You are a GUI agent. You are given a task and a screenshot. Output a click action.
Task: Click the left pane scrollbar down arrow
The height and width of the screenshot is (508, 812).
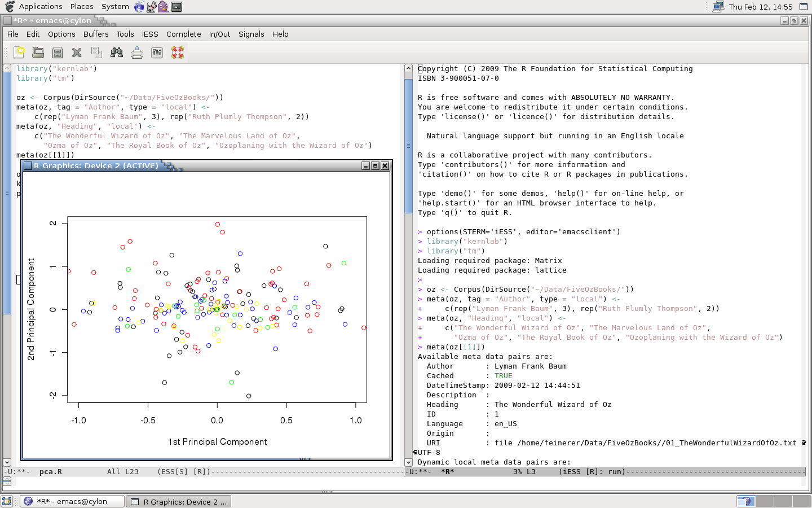point(7,462)
